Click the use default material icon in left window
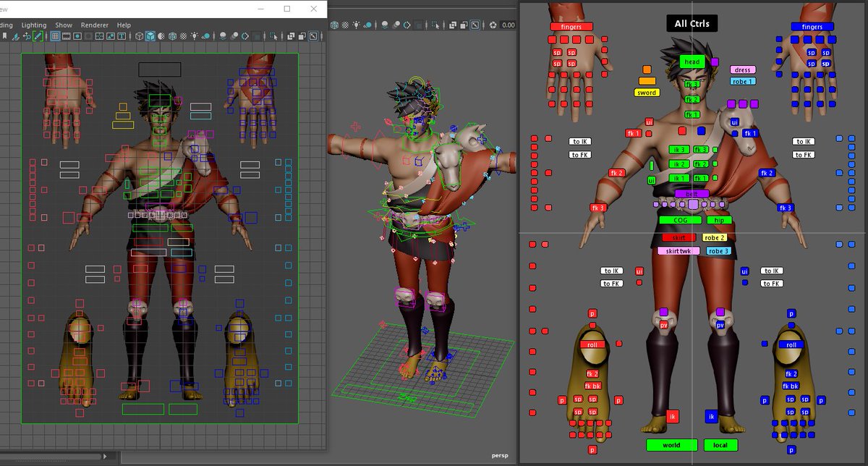This screenshot has height=466, width=868. click(x=161, y=36)
